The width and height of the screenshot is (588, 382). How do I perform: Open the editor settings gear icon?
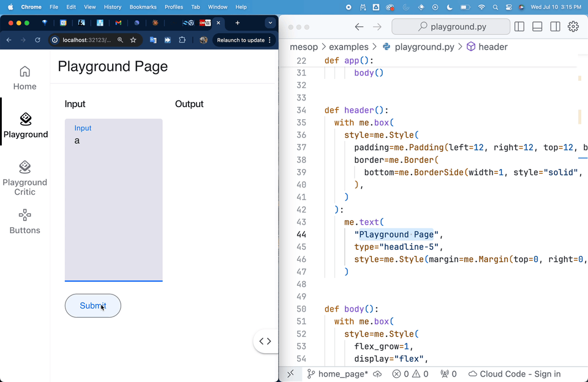tap(573, 26)
